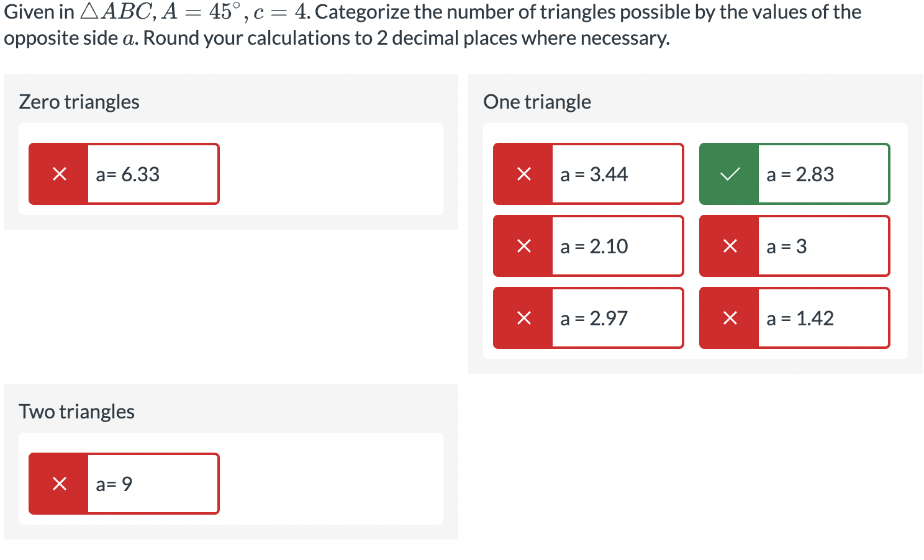Click the X icon beside a = 3
924x560 pixels.
tap(729, 246)
